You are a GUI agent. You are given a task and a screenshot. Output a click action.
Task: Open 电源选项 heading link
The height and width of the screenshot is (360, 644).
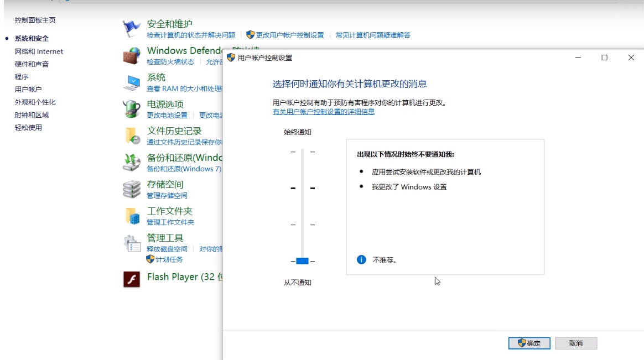tap(165, 105)
